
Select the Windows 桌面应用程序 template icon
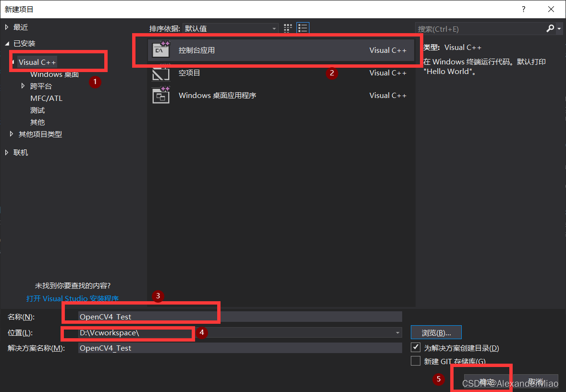(160, 95)
